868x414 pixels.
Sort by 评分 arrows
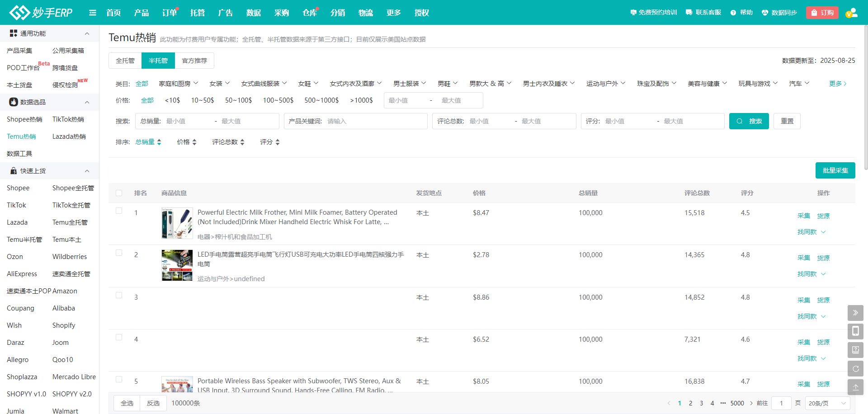click(x=278, y=142)
